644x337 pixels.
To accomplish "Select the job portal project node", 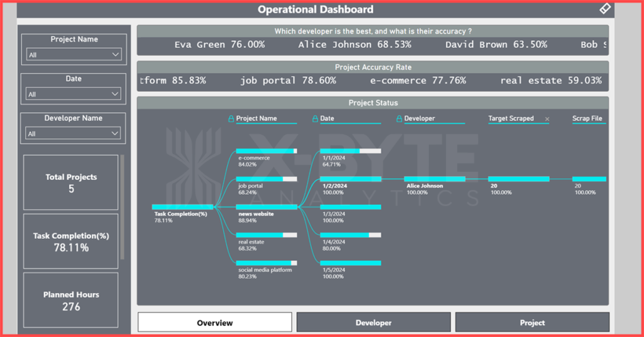I will (266, 179).
